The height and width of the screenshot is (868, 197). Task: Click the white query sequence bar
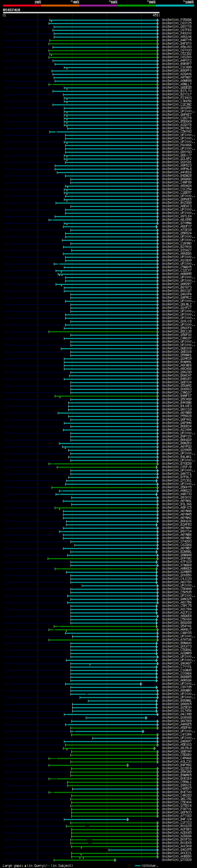[x=81, y=12]
